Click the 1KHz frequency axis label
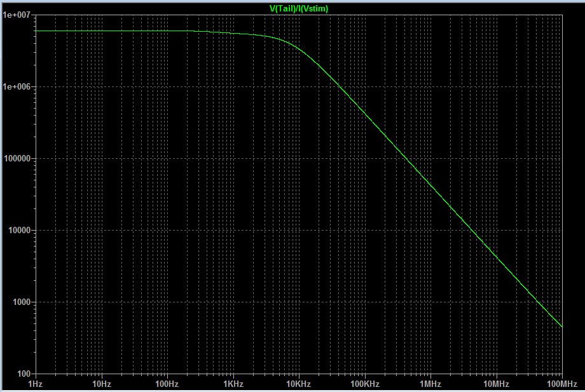 [233, 384]
